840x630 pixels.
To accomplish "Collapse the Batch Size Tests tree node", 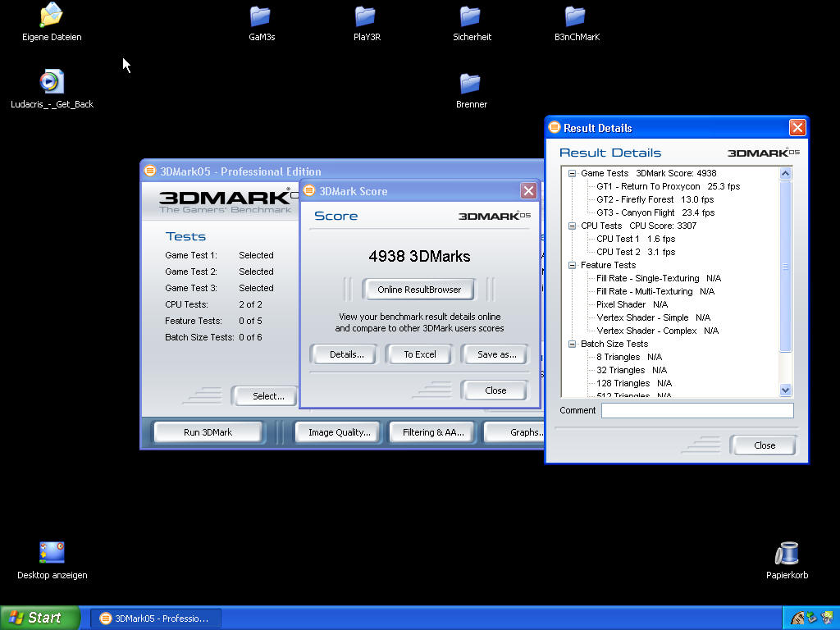I will [572, 344].
